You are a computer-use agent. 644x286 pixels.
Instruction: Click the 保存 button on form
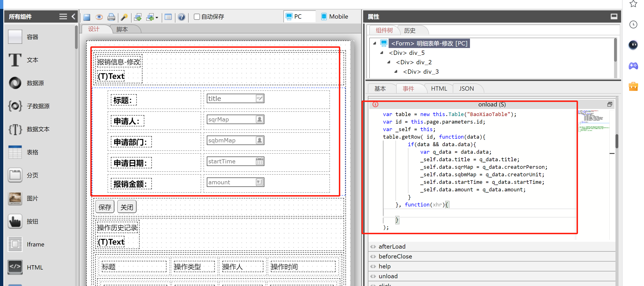(x=105, y=207)
